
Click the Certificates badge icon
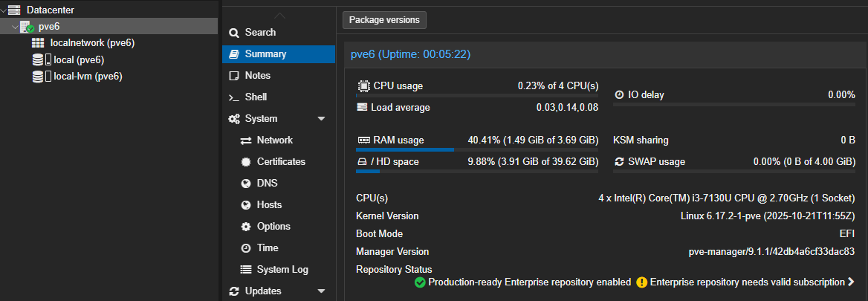(245, 162)
